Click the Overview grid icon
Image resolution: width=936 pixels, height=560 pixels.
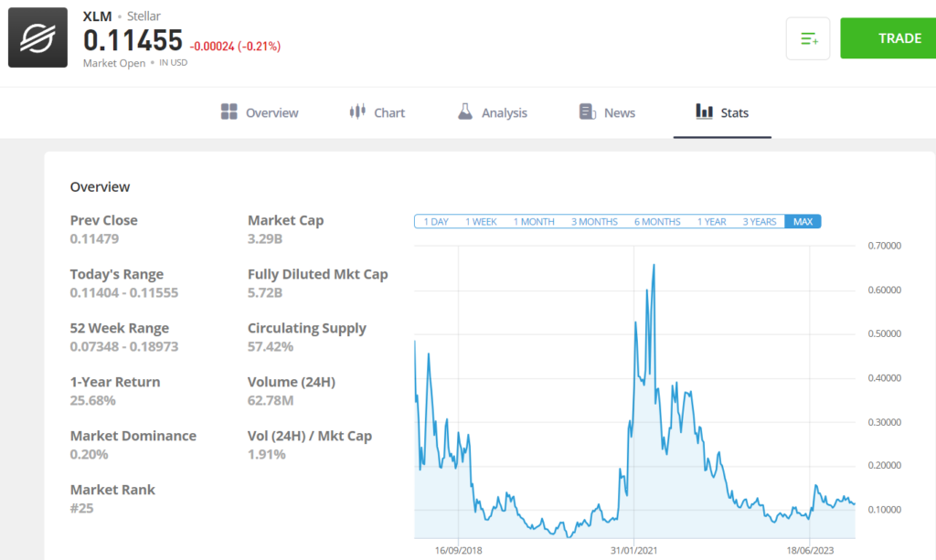(229, 111)
